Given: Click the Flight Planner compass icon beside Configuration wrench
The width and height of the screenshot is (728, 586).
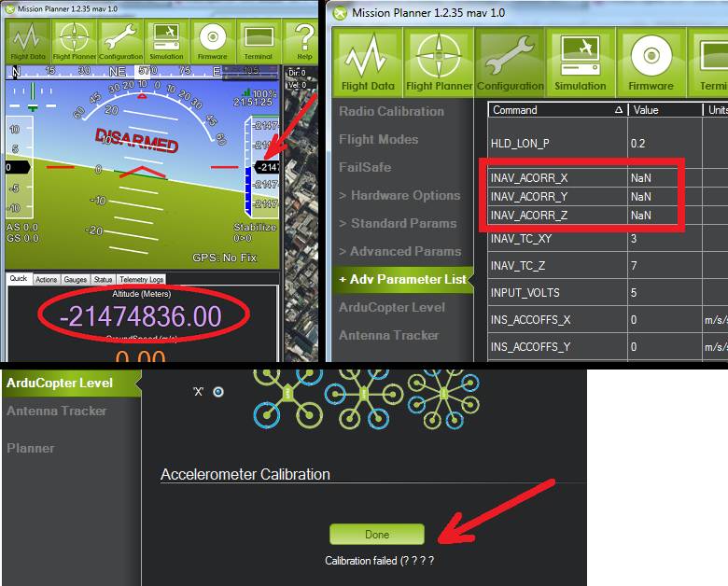Looking at the screenshot, I should tap(440, 62).
